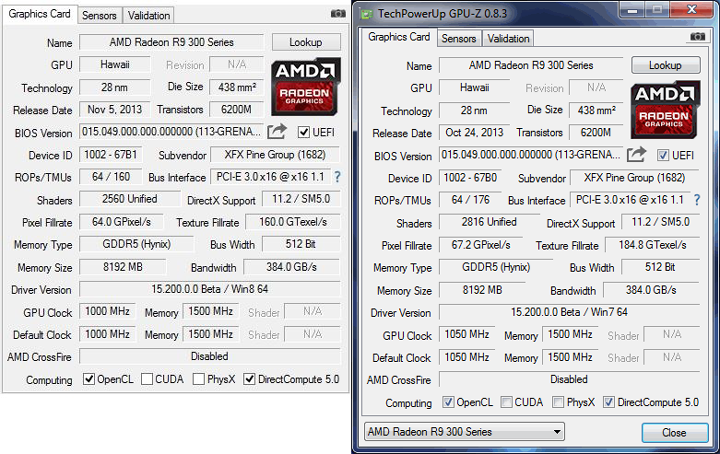
Task: Click the AMD Radeon Graphics logo in the left window
Action: pyautogui.click(x=305, y=86)
